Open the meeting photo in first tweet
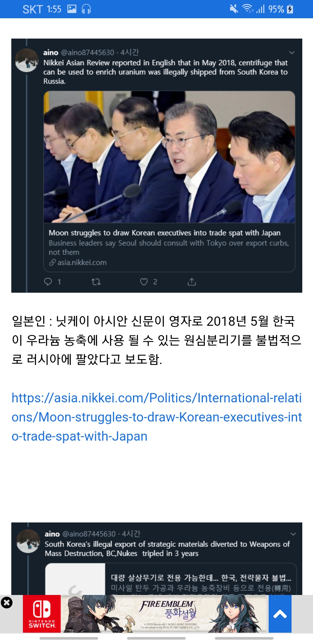Viewport: 313px width, 644px height. coord(169,157)
